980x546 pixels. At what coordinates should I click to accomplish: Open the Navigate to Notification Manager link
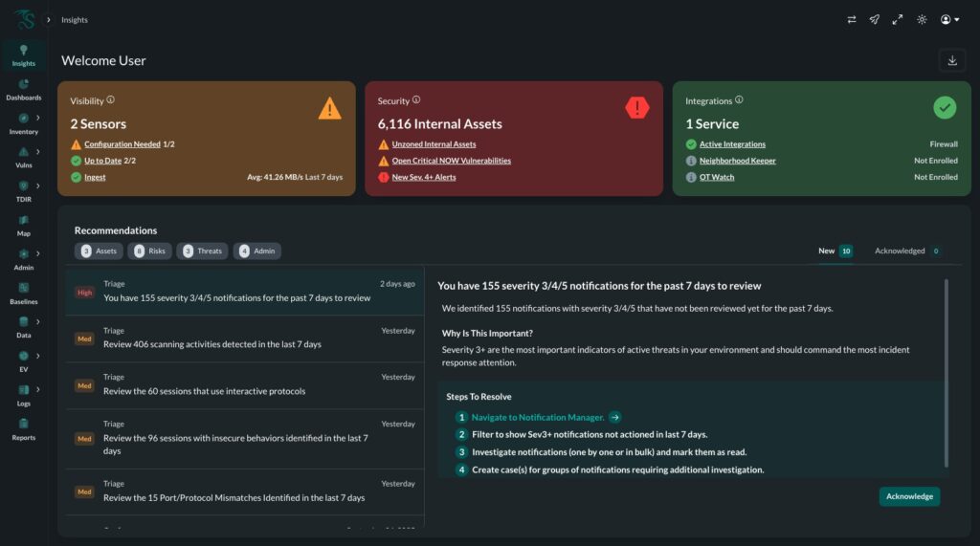tap(538, 417)
